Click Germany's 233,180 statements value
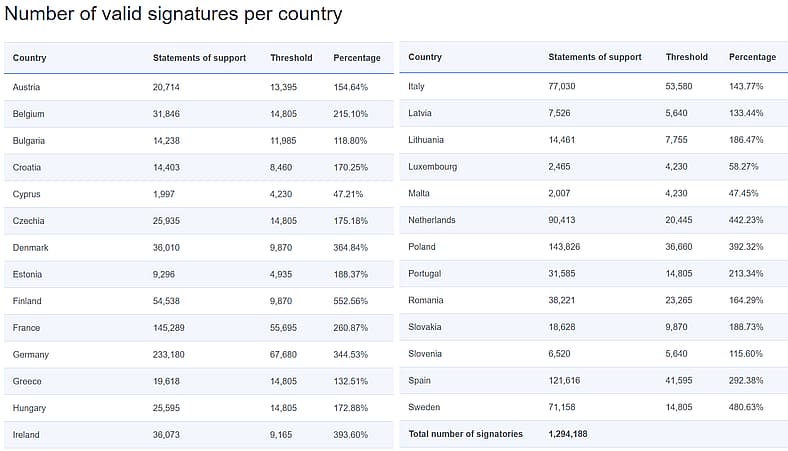Viewport: 788px width, 451px height. tap(168, 354)
